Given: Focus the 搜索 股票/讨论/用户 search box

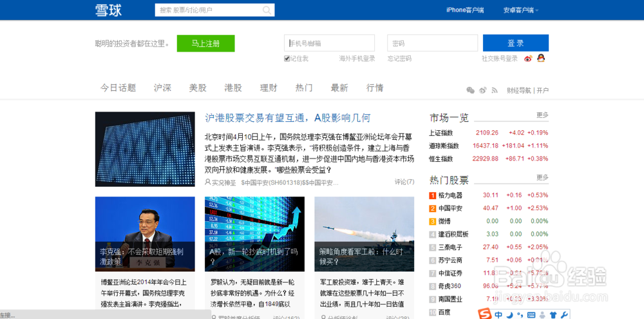Looking at the screenshot, I should [x=214, y=10].
